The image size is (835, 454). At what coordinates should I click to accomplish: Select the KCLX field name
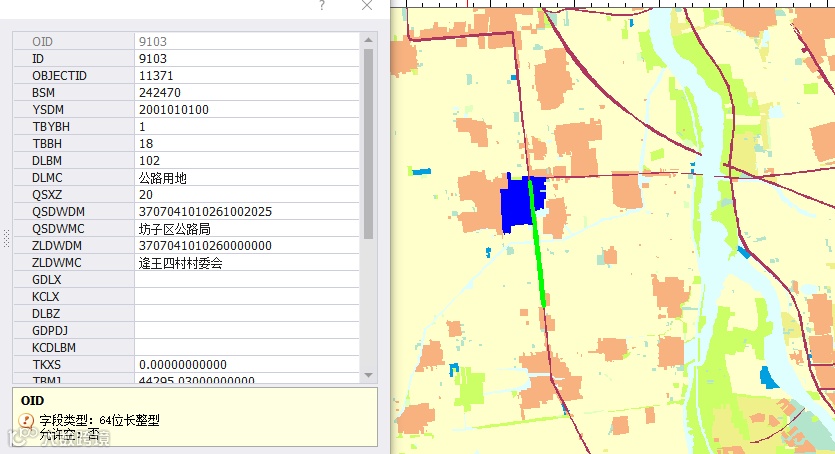[45, 296]
